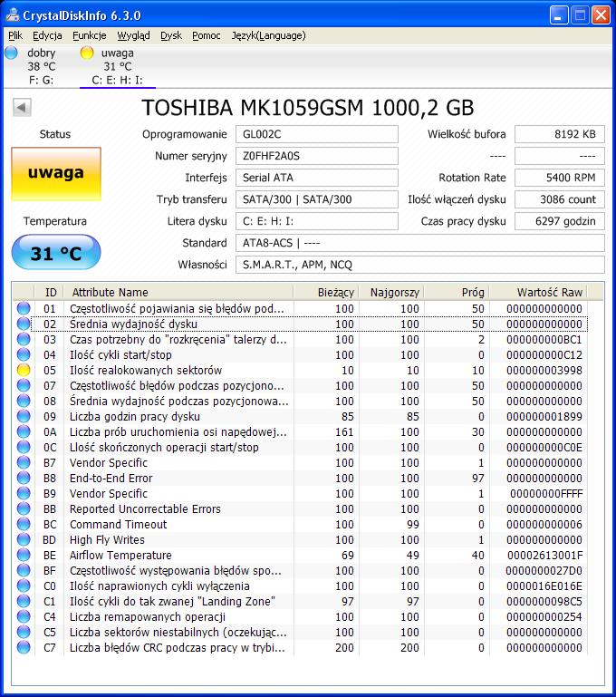Click the Rotation Rate field 5400 RPM
The image size is (616, 697).
coord(560,178)
